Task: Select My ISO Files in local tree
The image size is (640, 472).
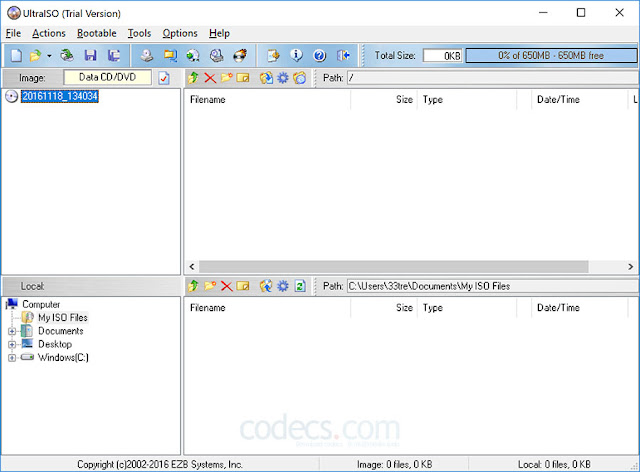Action: 63,317
